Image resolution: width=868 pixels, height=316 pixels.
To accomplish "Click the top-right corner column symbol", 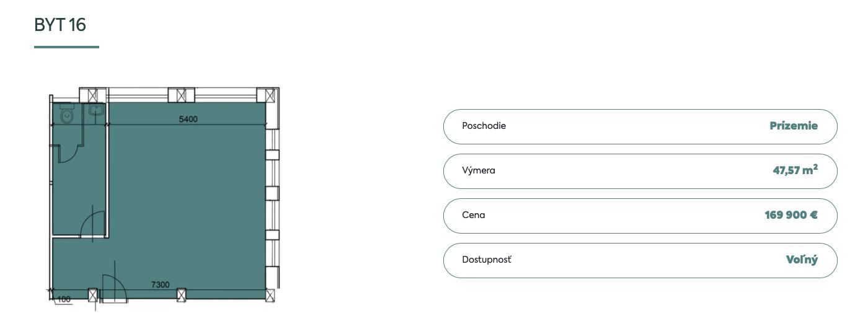I will coord(269,95).
